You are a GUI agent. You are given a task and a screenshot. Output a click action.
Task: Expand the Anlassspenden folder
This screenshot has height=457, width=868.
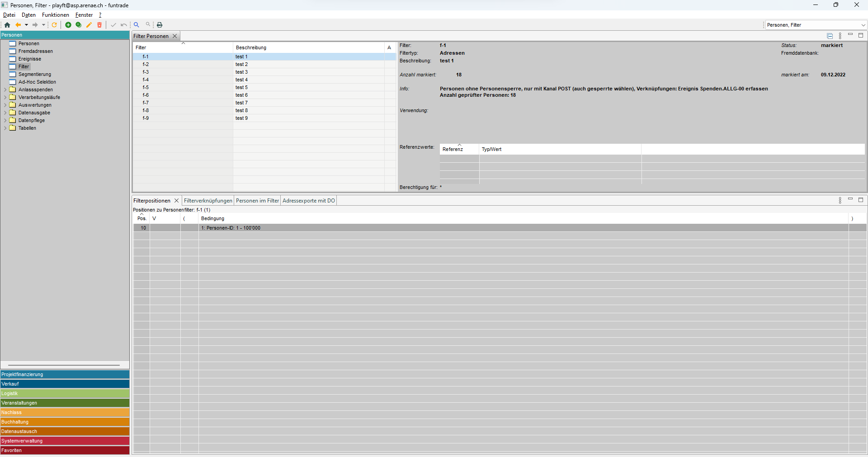point(5,90)
